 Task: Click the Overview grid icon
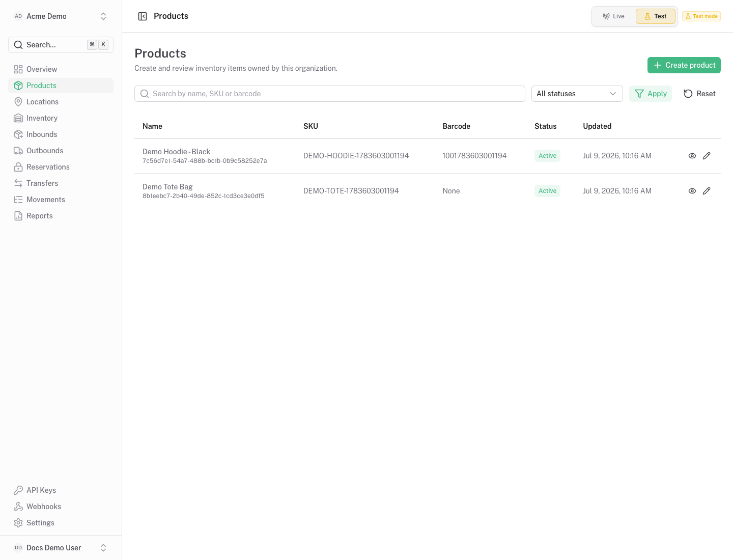[x=18, y=69]
